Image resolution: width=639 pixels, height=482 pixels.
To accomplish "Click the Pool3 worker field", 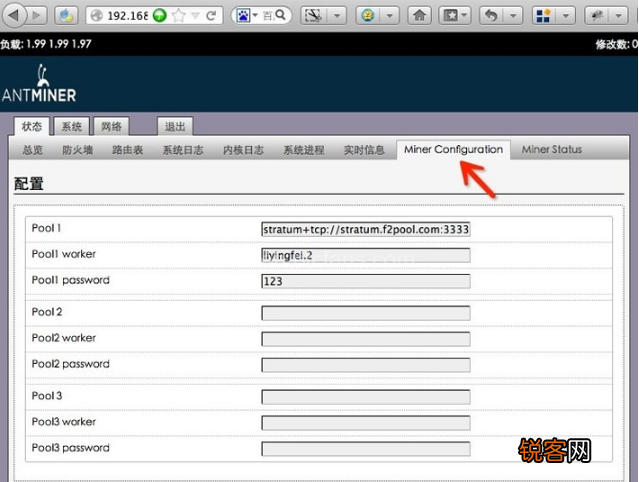I will [366, 423].
